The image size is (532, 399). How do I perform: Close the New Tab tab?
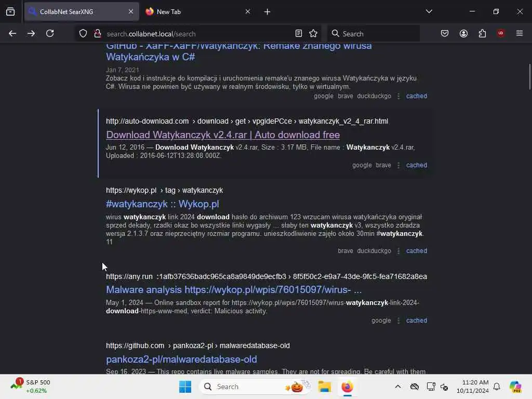(x=248, y=11)
